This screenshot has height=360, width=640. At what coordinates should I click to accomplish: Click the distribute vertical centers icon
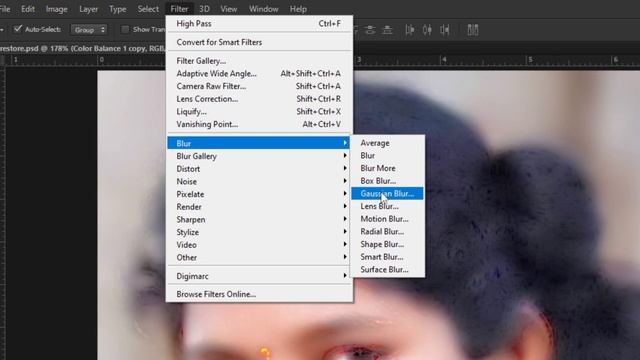click(370, 30)
